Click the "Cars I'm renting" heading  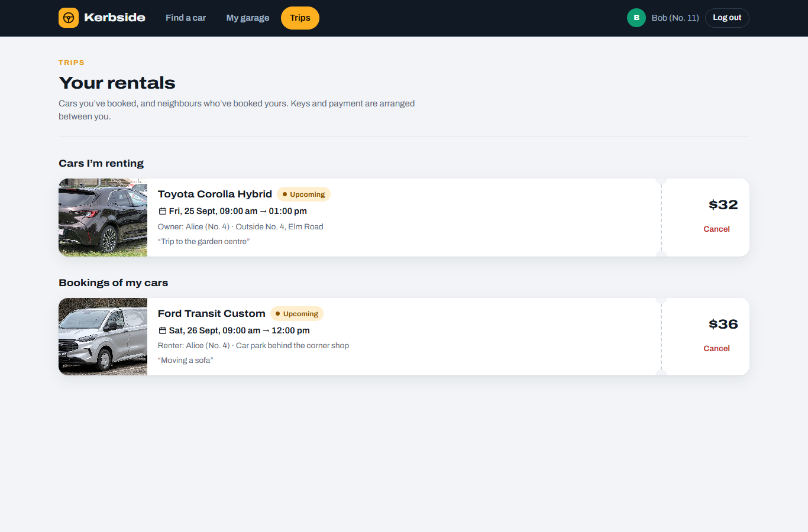click(x=101, y=163)
